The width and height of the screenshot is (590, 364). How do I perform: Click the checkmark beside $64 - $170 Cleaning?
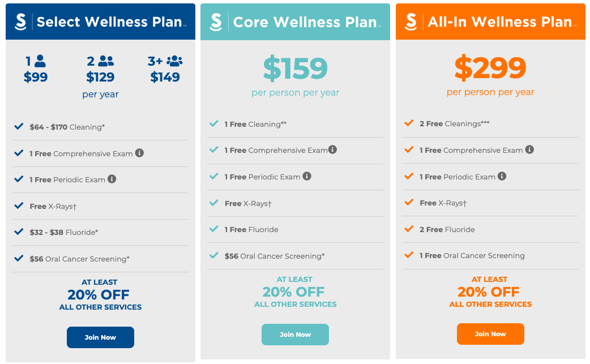19,126
